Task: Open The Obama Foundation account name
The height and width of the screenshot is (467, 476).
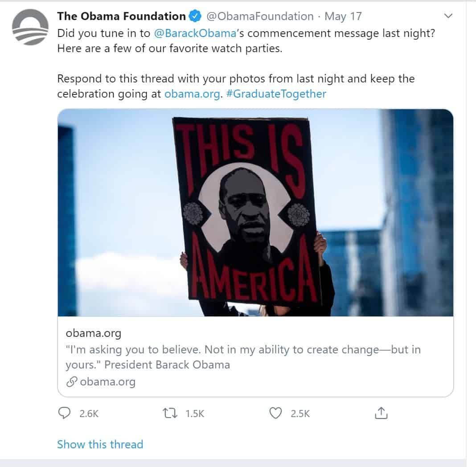Action: (121, 16)
